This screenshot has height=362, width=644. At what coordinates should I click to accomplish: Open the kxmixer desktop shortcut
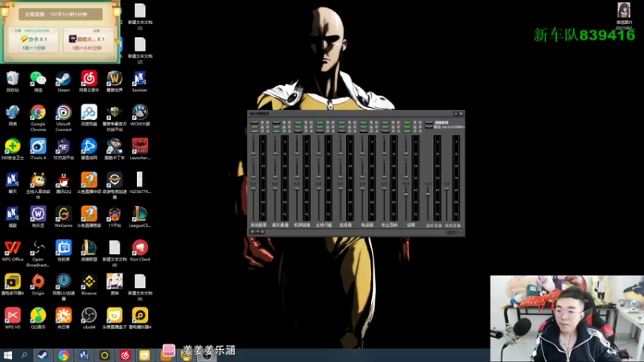coord(139,81)
